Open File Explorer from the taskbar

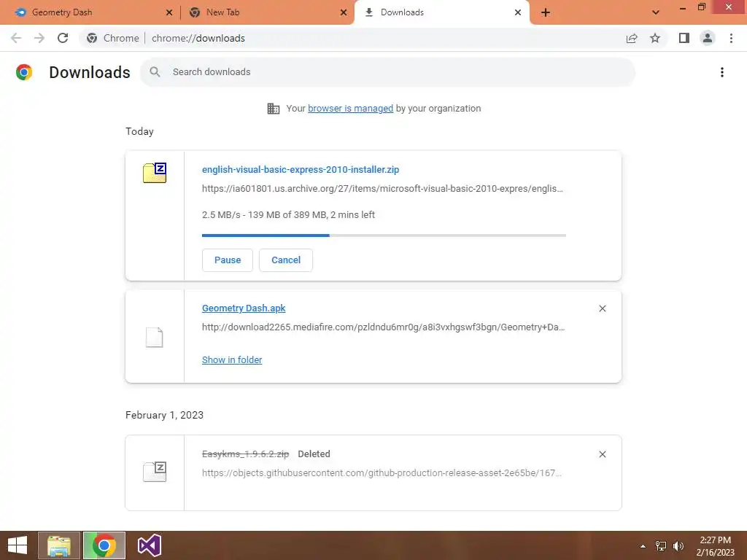[59, 545]
